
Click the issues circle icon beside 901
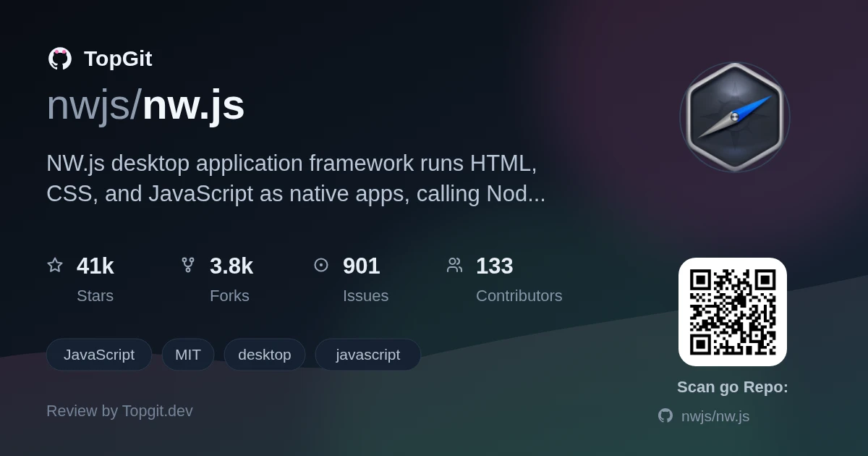[x=321, y=265]
